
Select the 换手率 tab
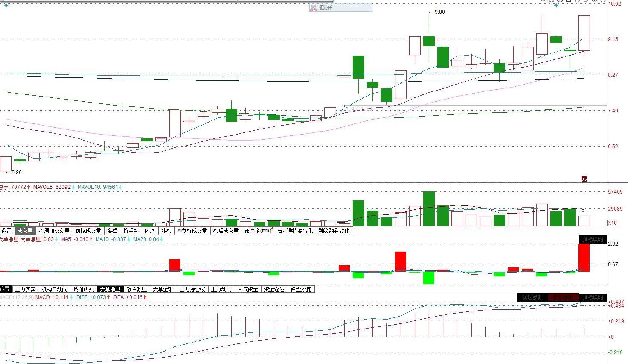[x=131, y=231]
